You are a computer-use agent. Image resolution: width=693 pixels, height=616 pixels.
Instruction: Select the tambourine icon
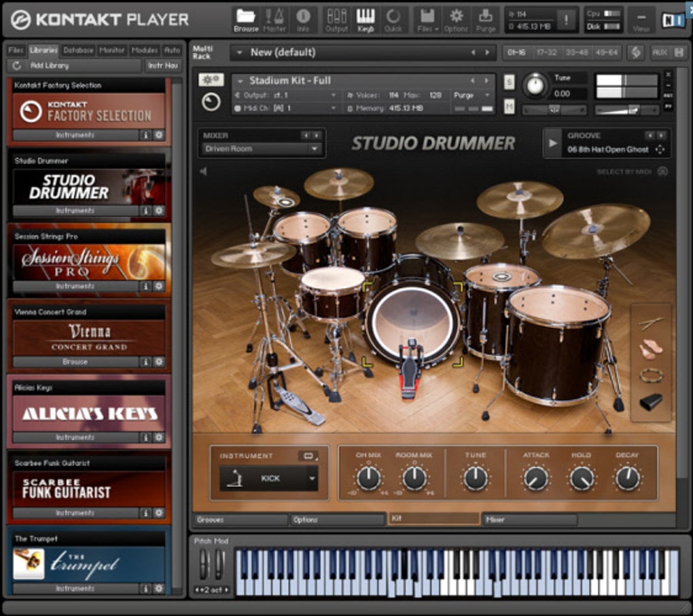(x=651, y=376)
